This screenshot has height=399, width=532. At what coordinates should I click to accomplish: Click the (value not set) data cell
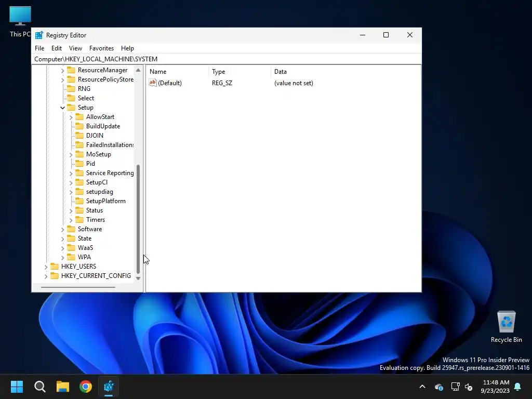294,83
